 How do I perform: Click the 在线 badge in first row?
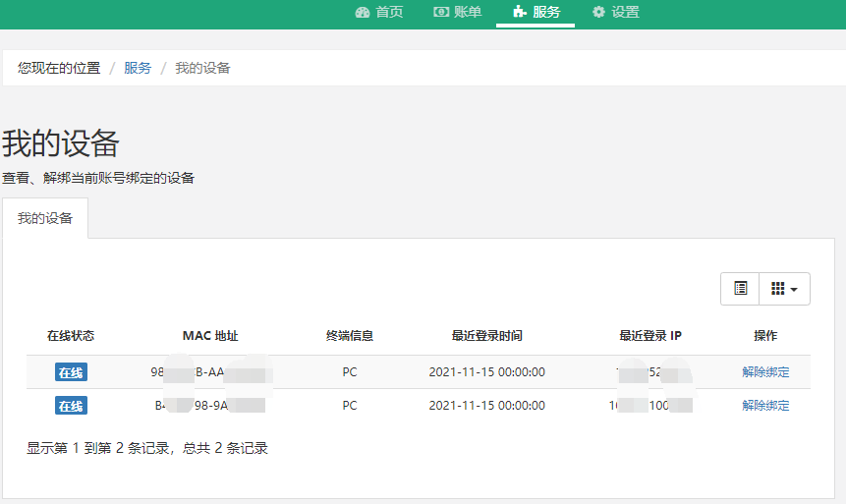[71, 372]
